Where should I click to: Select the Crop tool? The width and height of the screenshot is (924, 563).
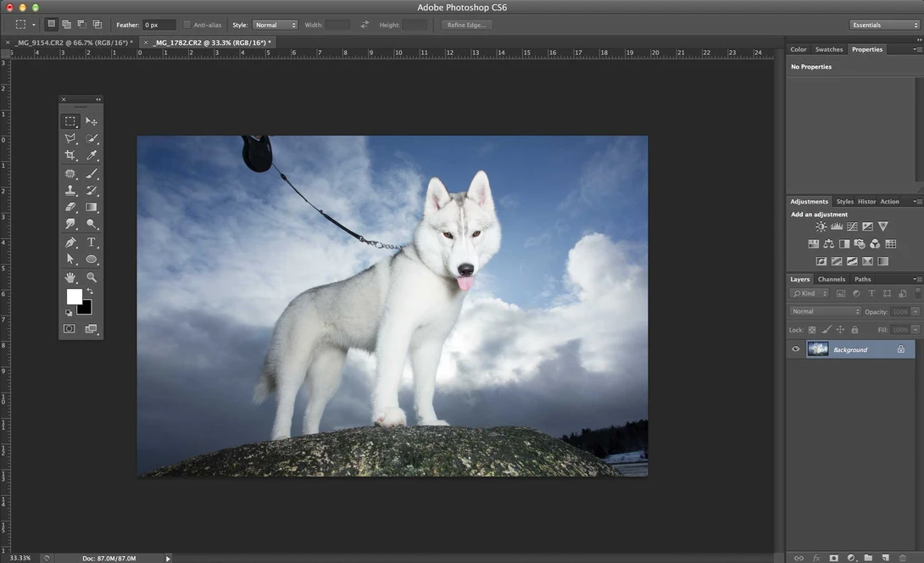tap(70, 156)
